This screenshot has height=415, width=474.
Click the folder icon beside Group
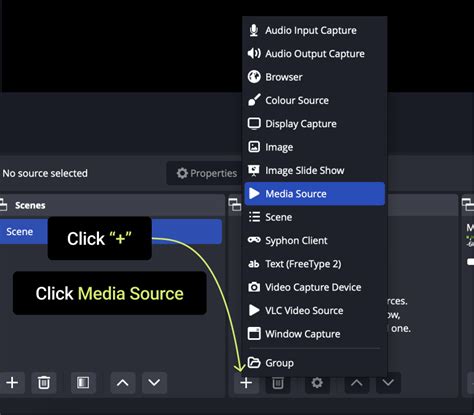click(x=254, y=362)
